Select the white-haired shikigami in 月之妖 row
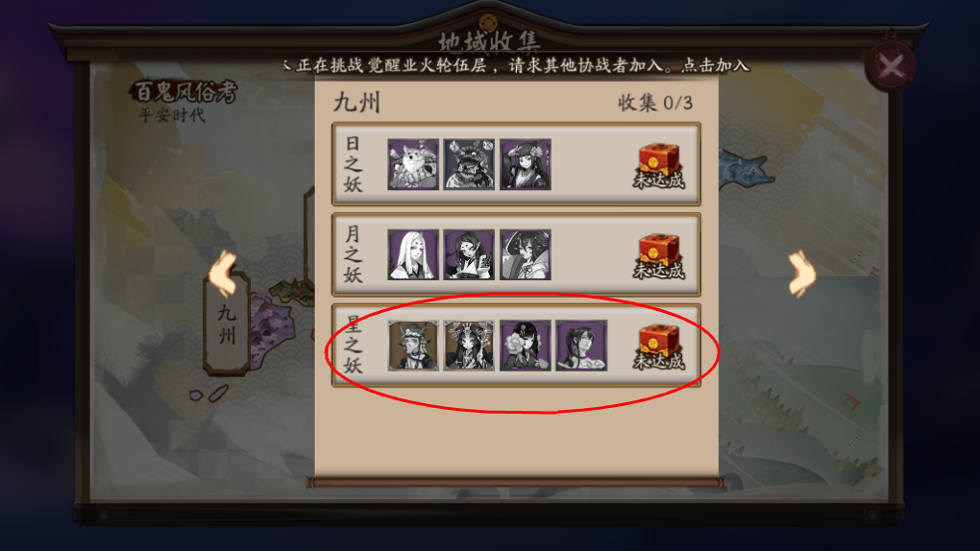 [x=413, y=254]
